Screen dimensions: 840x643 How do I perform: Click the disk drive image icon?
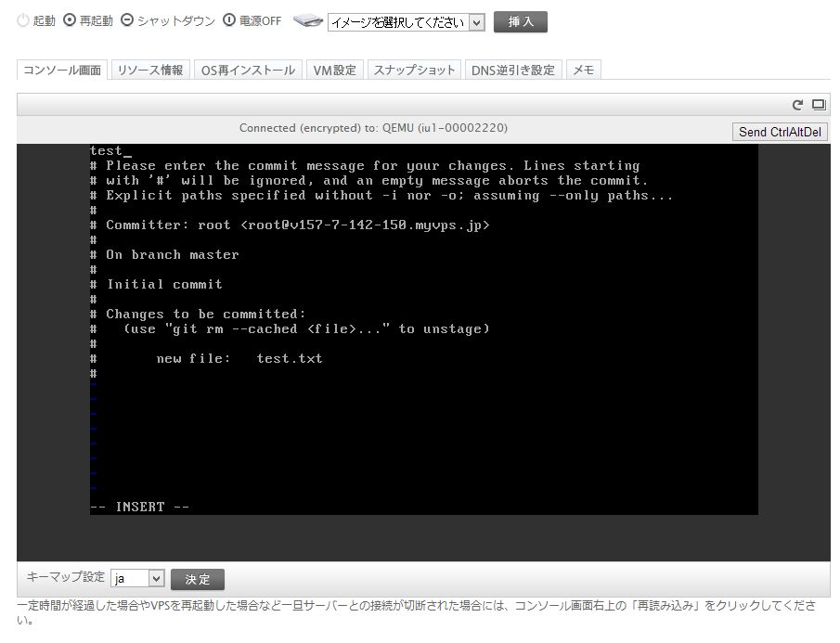point(308,21)
